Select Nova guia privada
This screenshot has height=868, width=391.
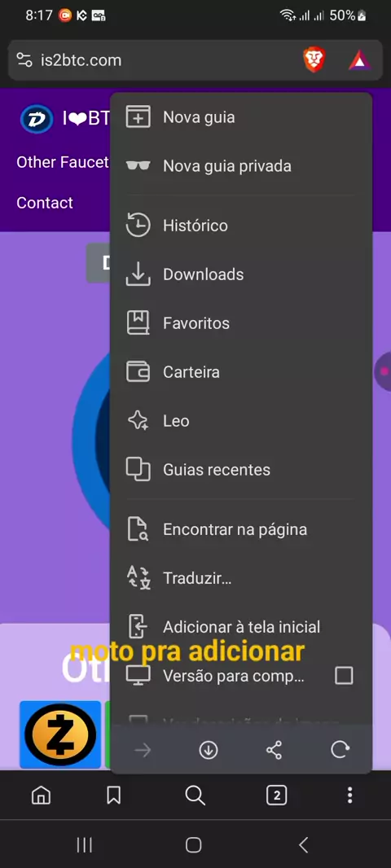[241, 166]
